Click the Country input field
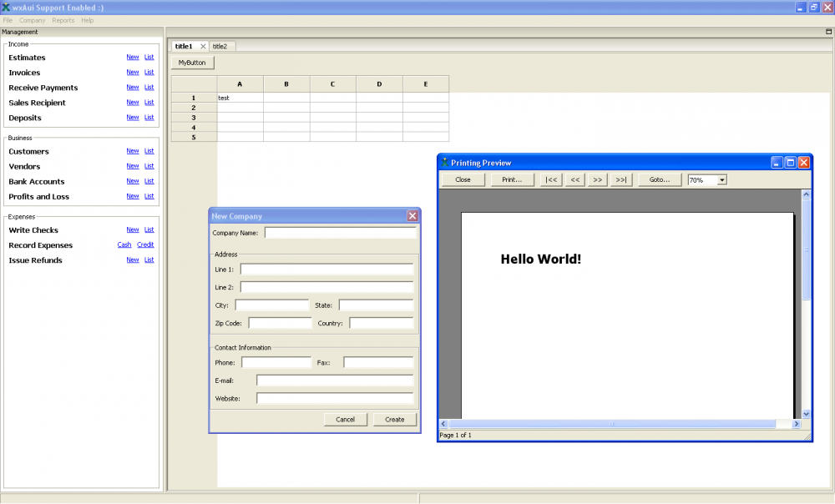835x504 pixels. 382,323
